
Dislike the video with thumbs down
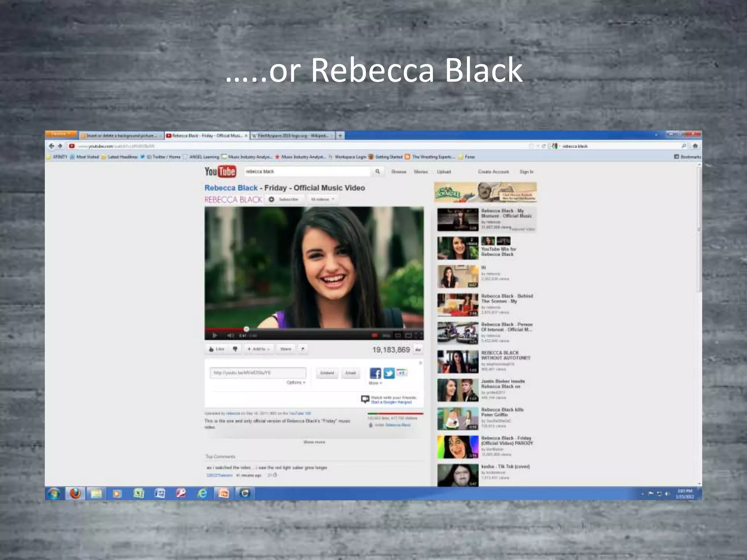click(235, 349)
